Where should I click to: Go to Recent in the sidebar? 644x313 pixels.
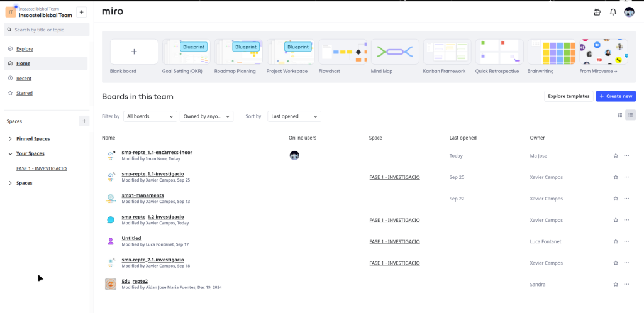pyautogui.click(x=24, y=78)
